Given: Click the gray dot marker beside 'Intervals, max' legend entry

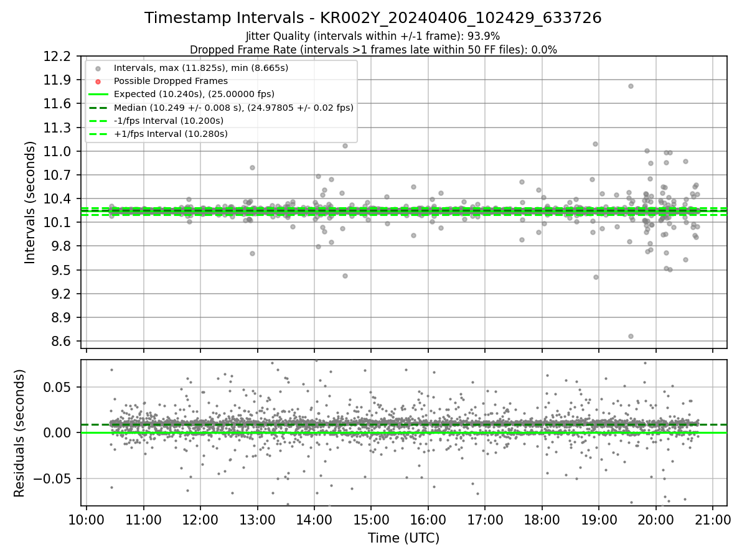Looking at the screenshot, I should coord(98,68).
